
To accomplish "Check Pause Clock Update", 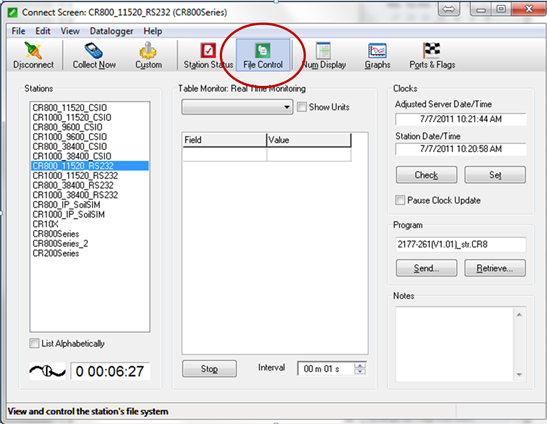I will click(400, 200).
